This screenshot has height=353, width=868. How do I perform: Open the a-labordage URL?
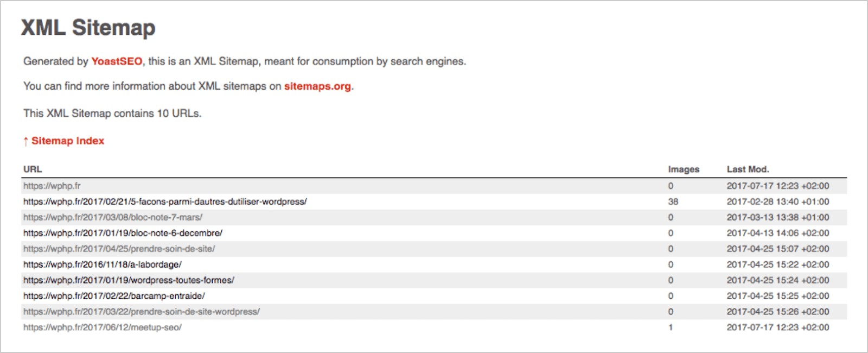pos(103,264)
